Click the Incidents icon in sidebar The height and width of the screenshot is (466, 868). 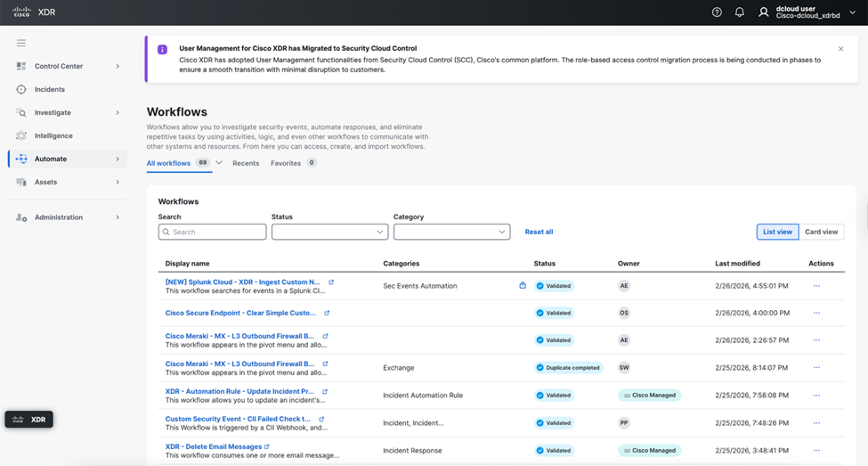tap(21, 90)
